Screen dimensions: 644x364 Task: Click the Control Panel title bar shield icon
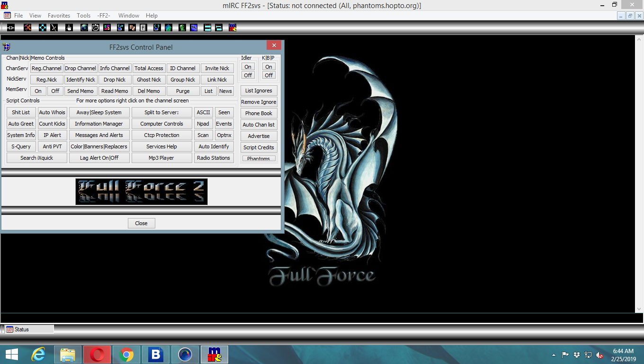pyautogui.click(x=7, y=46)
